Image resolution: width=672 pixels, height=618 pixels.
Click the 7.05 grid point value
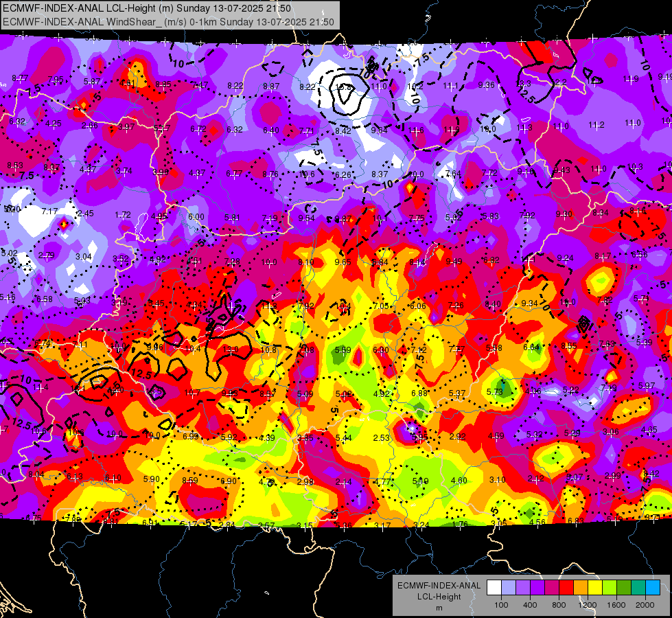380,306
